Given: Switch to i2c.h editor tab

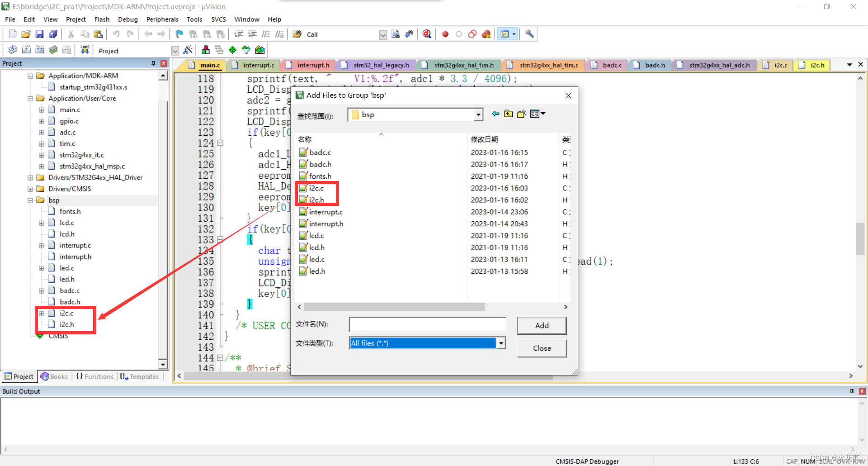Looking at the screenshot, I should coord(813,65).
